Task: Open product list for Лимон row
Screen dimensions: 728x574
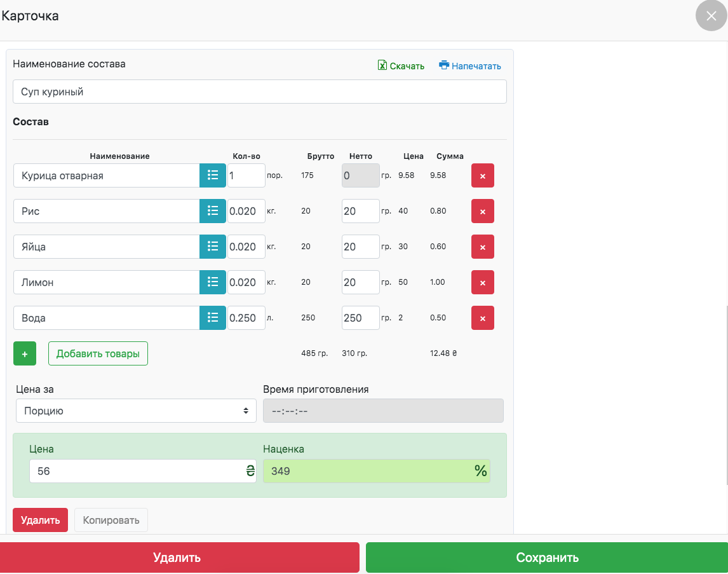Action: [213, 282]
